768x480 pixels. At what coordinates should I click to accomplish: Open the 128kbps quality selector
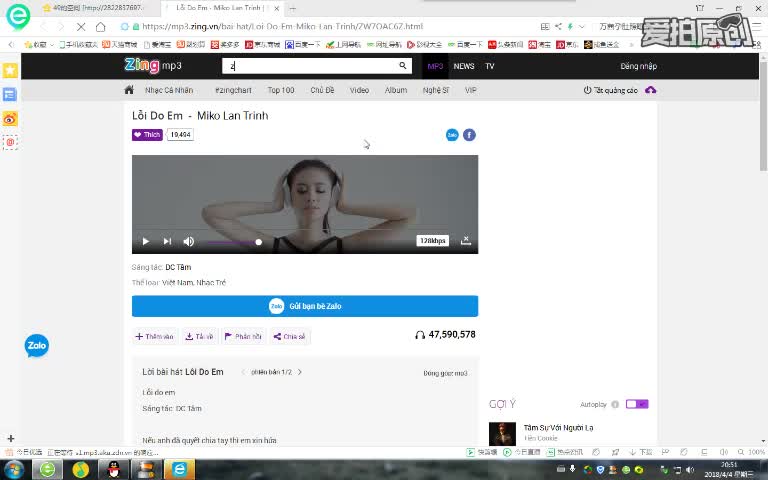pyautogui.click(x=432, y=241)
